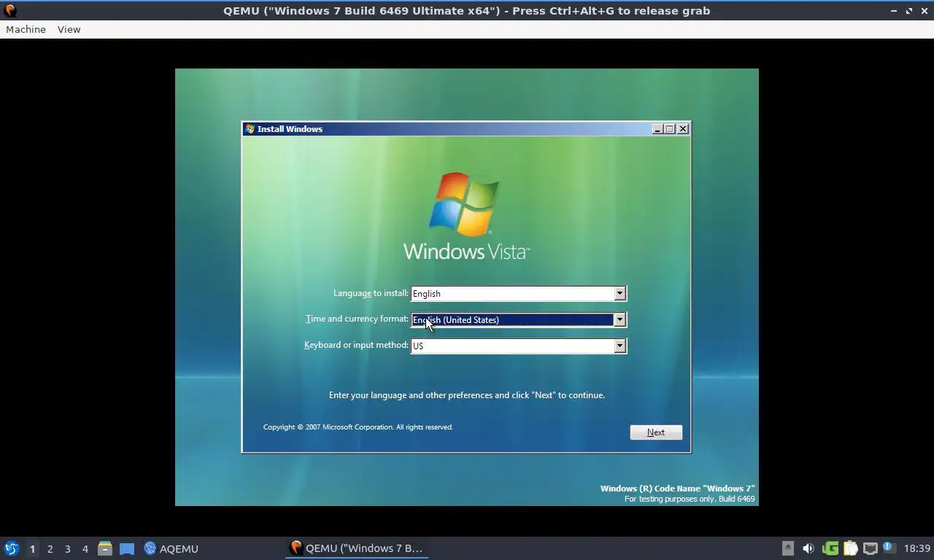Open the file manager icon in taskbar

[x=105, y=548]
